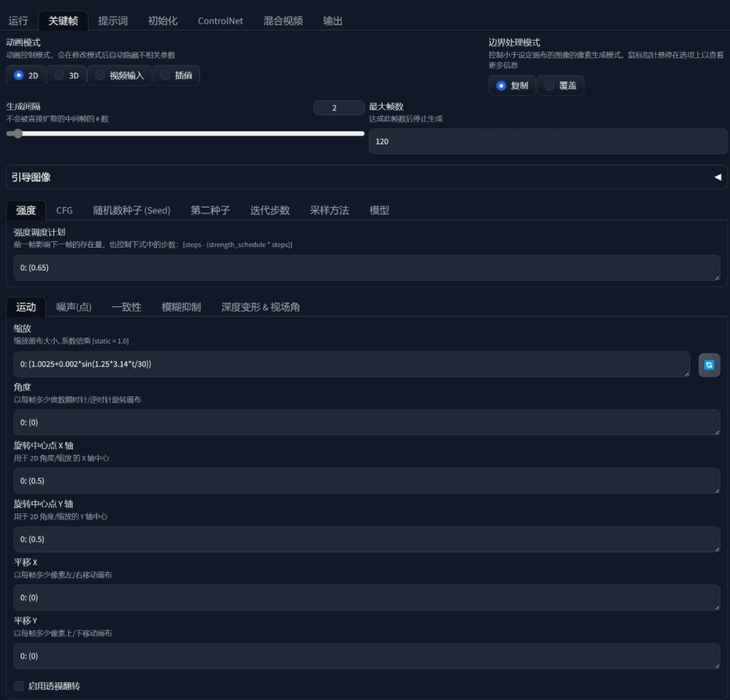730x700 pixels.
Task: Open the 第二种子 tab
Action: point(210,210)
